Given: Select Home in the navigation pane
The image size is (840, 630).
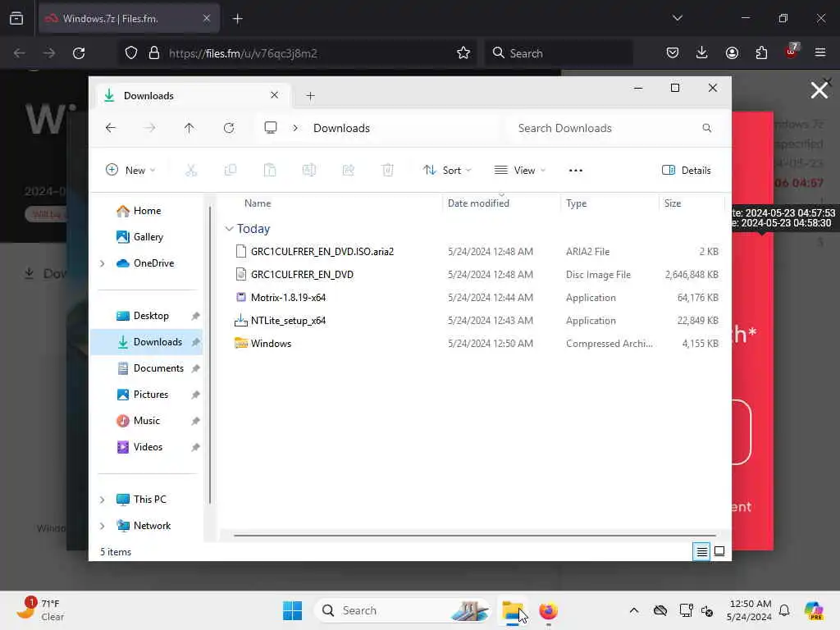Looking at the screenshot, I should (146, 211).
